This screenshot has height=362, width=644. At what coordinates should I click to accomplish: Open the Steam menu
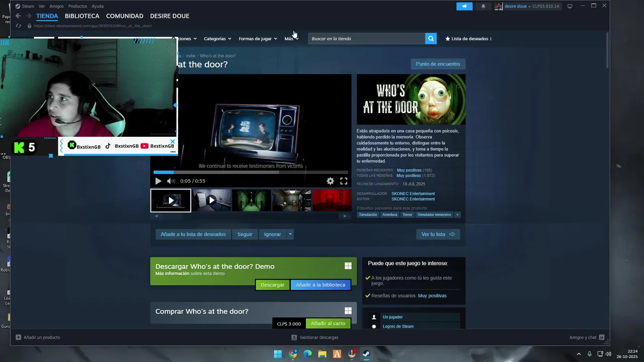pyautogui.click(x=25, y=6)
